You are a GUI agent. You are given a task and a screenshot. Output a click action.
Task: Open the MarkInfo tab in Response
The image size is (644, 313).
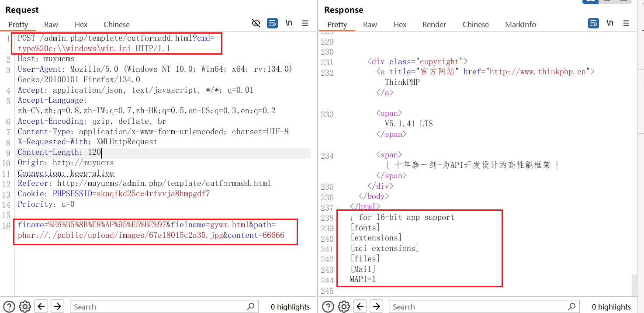tap(521, 24)
